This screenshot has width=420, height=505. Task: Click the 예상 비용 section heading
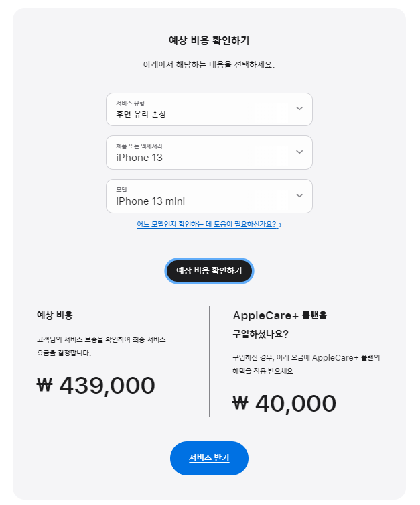point(55,315)
